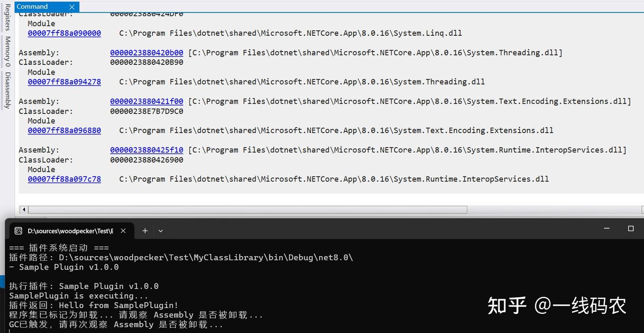
Task: Select the Command tab
Action: pyautogui.click(x=32, y=6)
